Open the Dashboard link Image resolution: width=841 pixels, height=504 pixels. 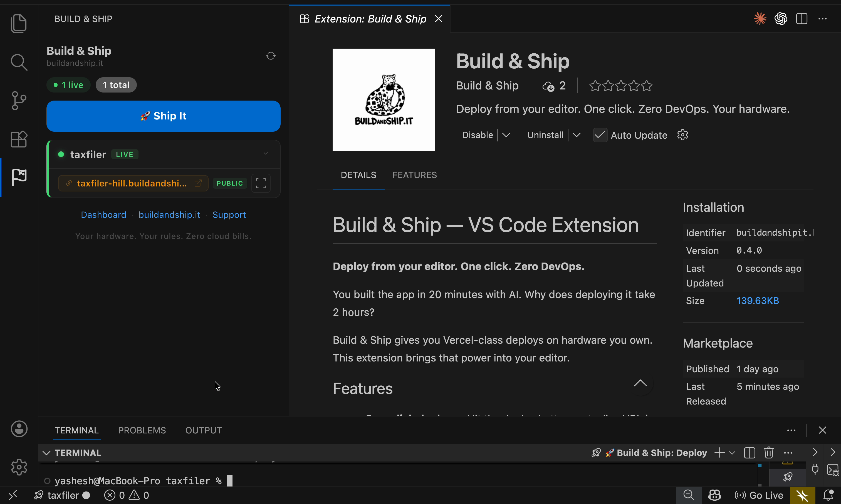pos(103,214)
